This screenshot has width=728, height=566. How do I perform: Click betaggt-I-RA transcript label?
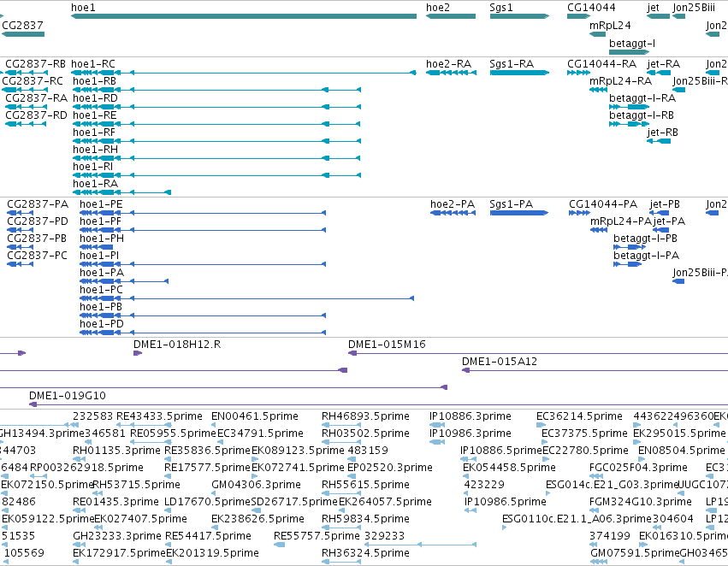coord(642,98)
